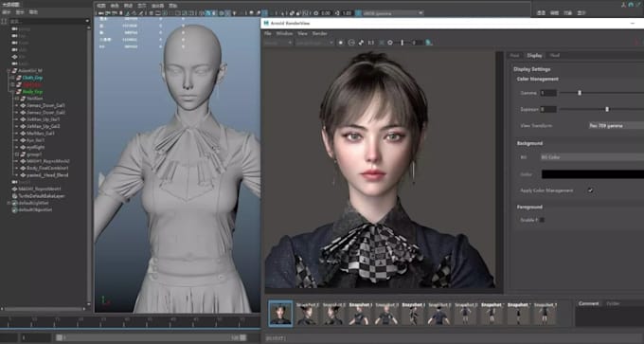Select defaultObjectSet in the outliner
The image size is (644, 344).
click(x=35, y=209)
